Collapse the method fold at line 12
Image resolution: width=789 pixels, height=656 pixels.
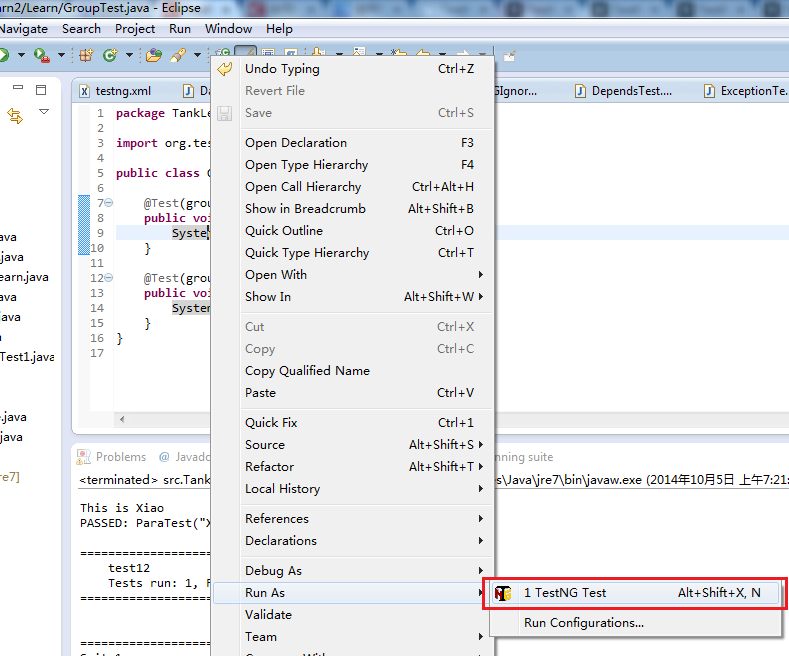coord(108,278)
